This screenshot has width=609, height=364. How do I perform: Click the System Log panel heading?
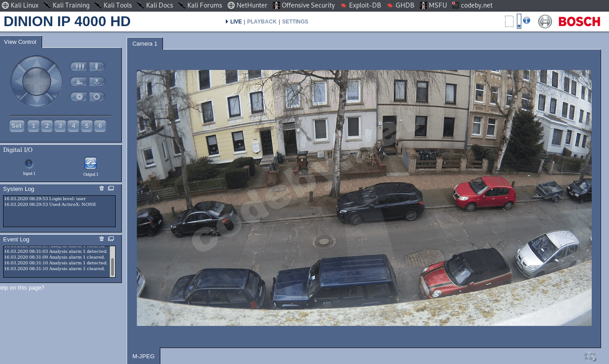19,189
